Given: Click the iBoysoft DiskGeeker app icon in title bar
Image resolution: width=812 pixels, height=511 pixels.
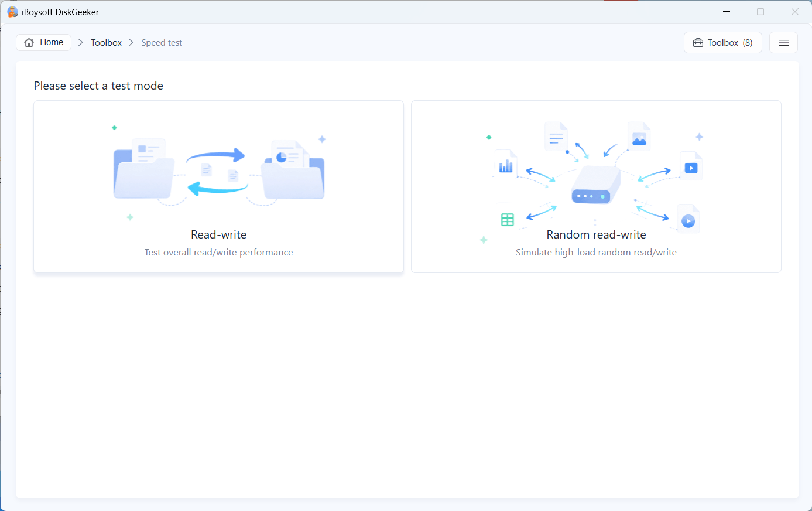Looking at the screenshot, I should coord(12,12).
